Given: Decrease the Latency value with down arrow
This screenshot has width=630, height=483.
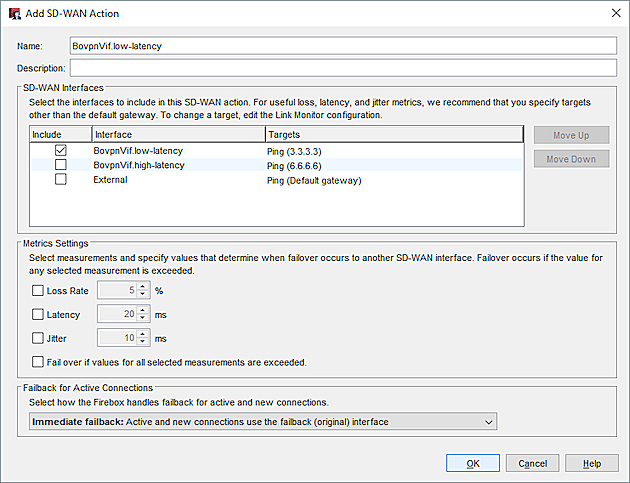Looking at the screenshot, I should [x=143, y=318].
